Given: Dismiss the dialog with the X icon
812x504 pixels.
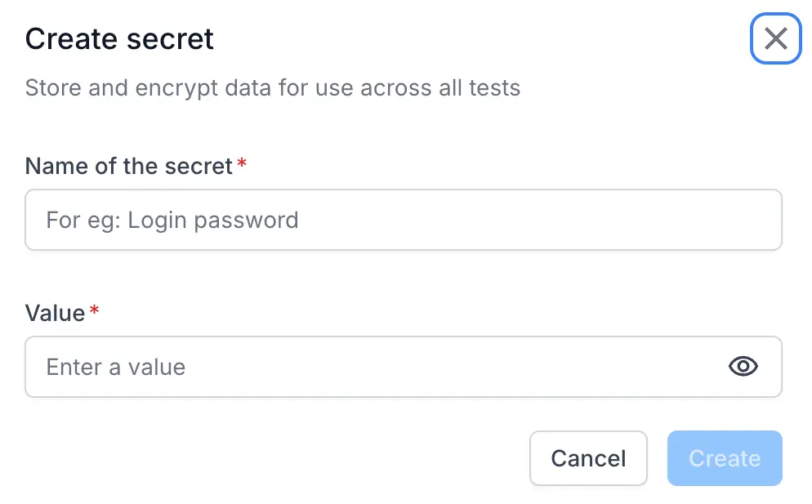Looking at the screenshot, I should point(775,38).
